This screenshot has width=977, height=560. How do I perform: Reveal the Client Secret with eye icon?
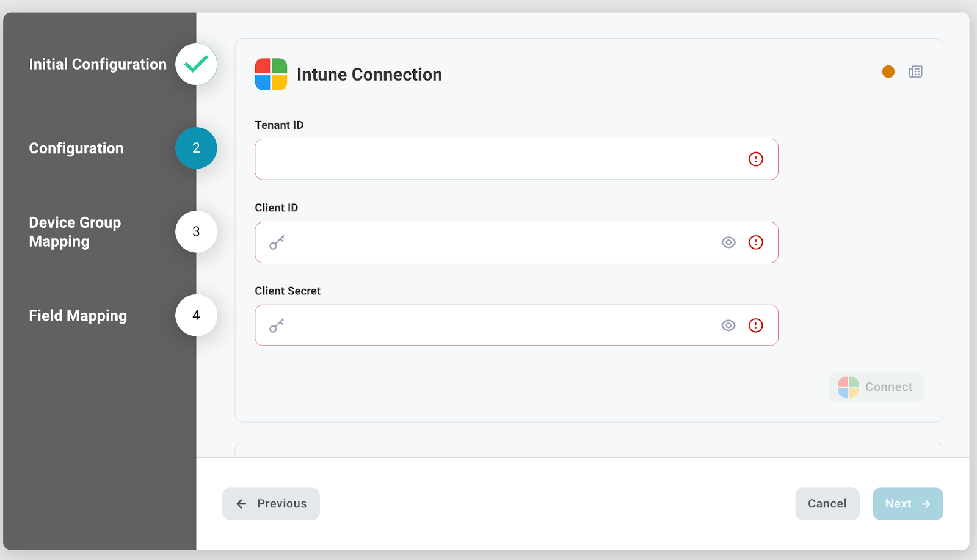point(728,325)
